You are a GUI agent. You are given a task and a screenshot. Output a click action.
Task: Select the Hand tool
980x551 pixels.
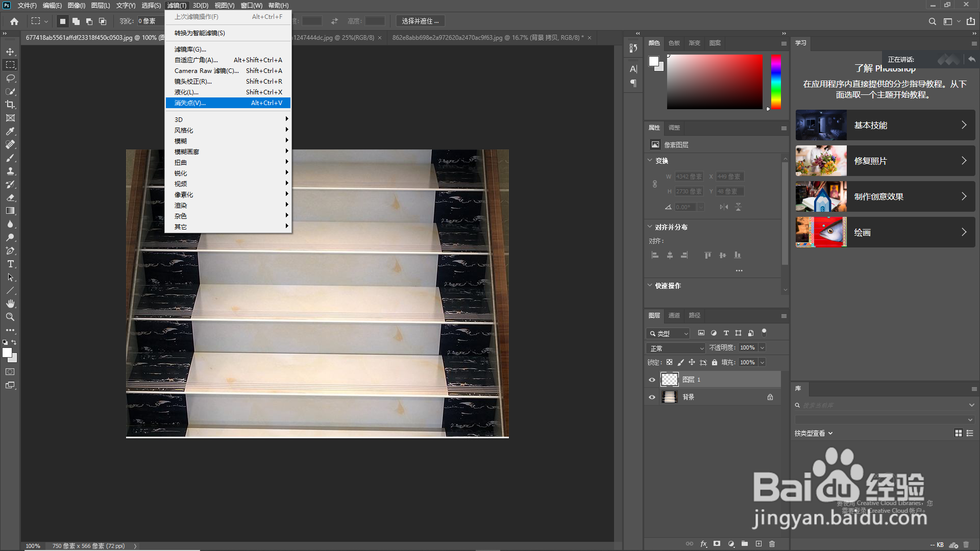pyautogui.click(x=10, y=304)
